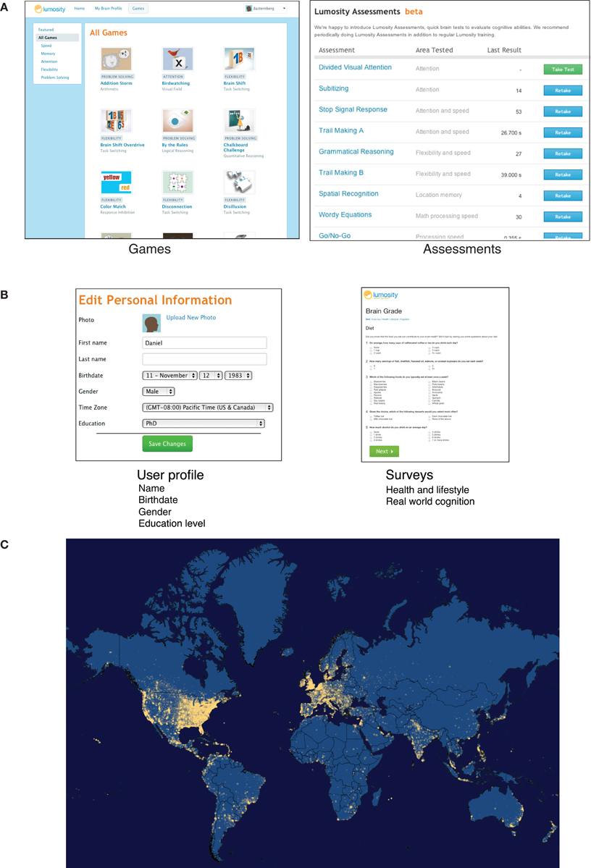Open the Divided Visual Attention link

[x=355, y=67]
